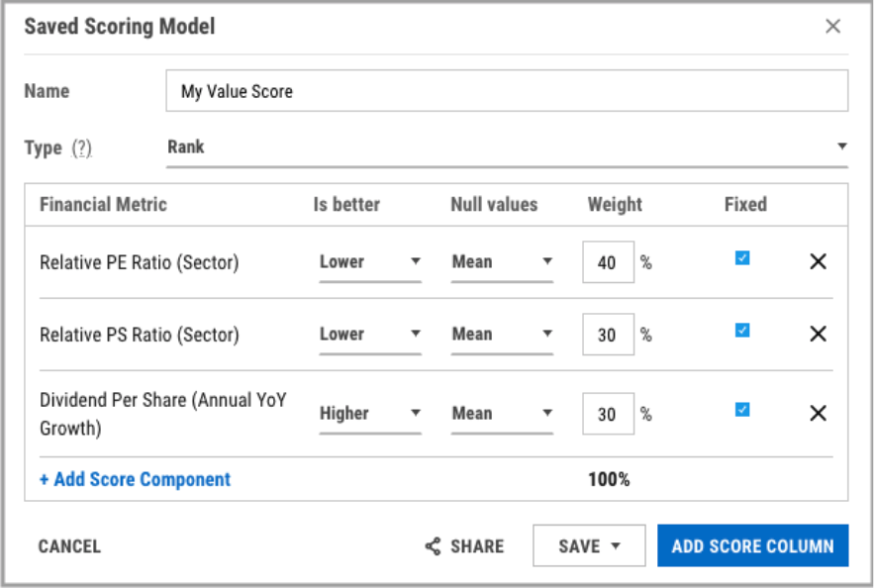Open the Save dropdown button

click(589, 546)
